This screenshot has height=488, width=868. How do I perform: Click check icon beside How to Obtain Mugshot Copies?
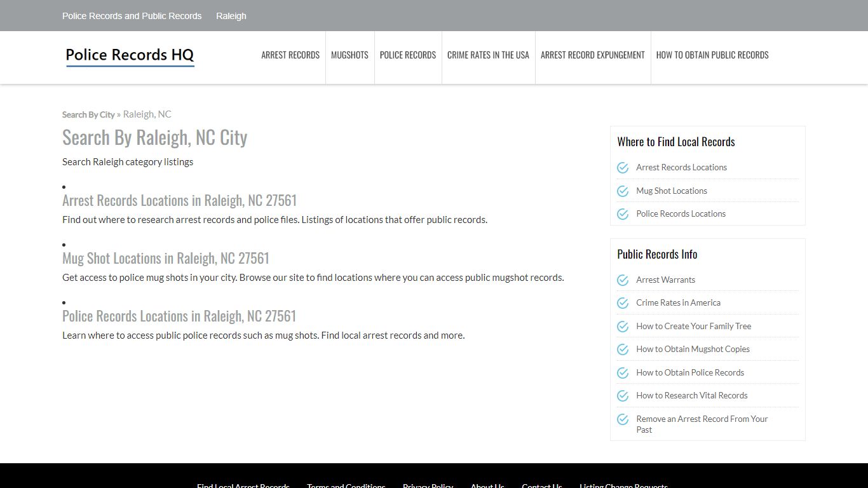[x=623, y=349]
